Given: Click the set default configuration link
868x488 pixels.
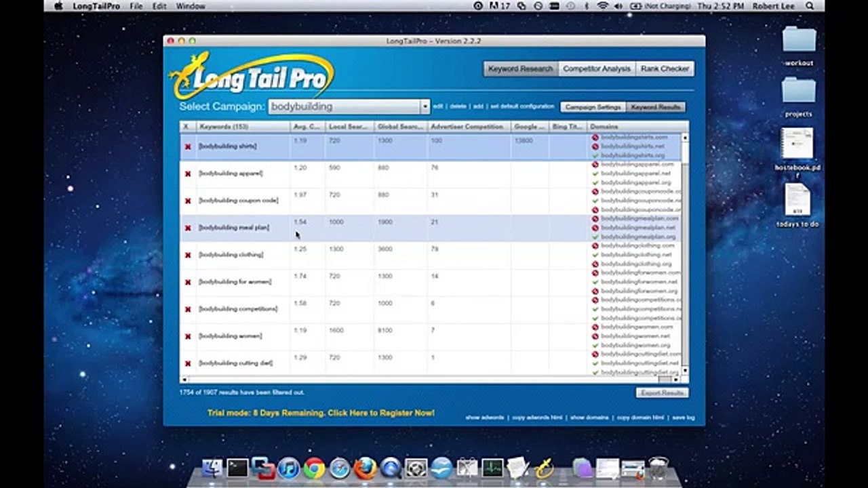Looking at the screenshot, I should (x=522, y=107).
